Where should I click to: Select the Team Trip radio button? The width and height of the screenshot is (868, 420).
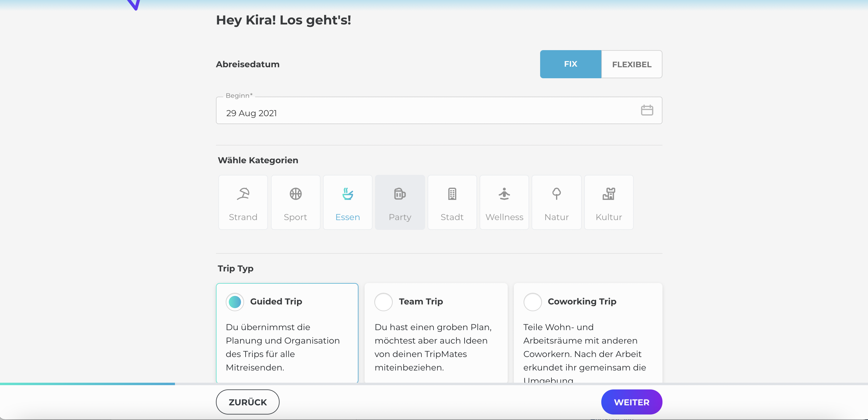[384, 302]
